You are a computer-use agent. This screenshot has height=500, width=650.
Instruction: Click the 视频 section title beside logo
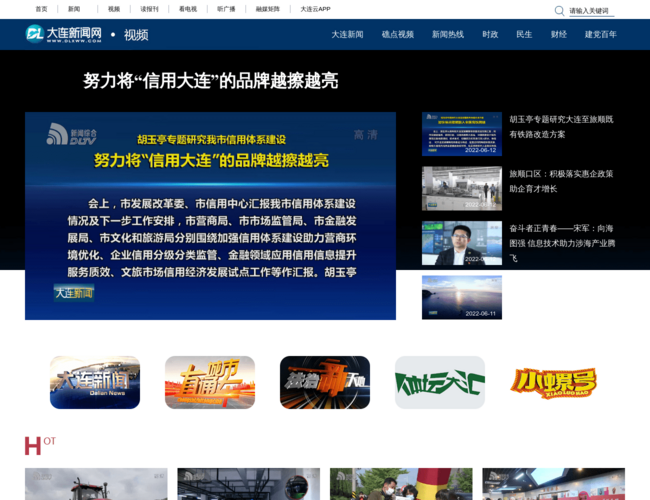coord(136,35)
